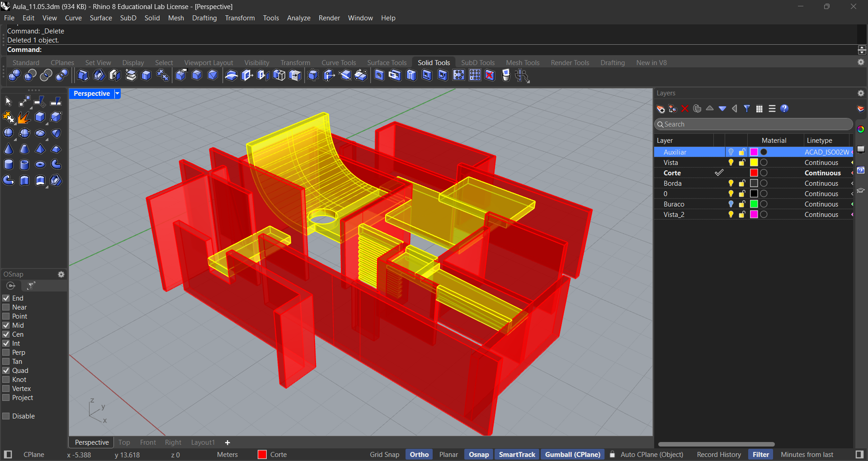Open Corte layer linetype Continuous
The height and width of the screenshot is (461, 868).
(822, 173)
